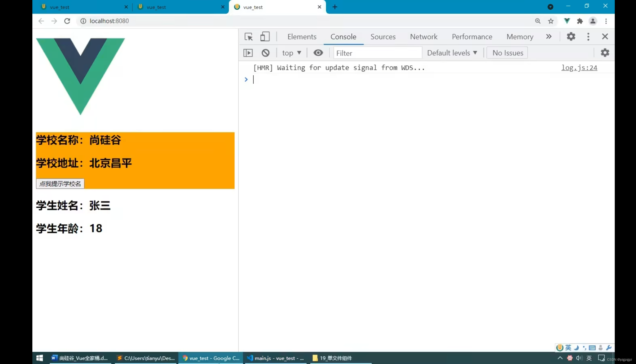
Task: Click the No Issues indicator
Action: pos(508,52)
